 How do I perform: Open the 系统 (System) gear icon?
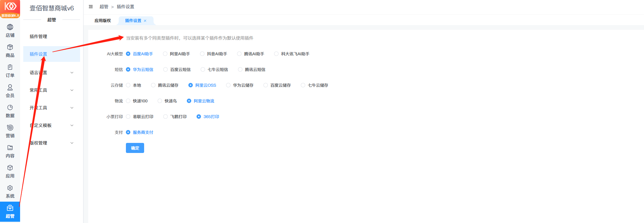[x=10, y=192]
